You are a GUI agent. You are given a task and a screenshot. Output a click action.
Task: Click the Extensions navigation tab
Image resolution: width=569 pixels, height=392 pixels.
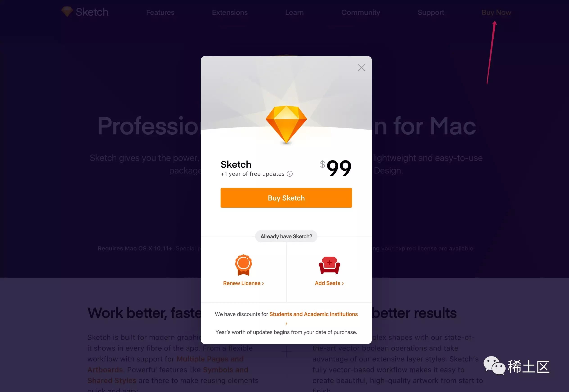[x=230, y=12]
